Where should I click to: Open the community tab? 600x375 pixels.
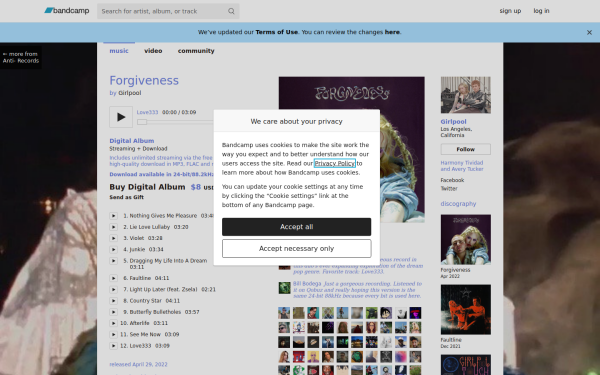pyautogui.click(x=196, y=51)
